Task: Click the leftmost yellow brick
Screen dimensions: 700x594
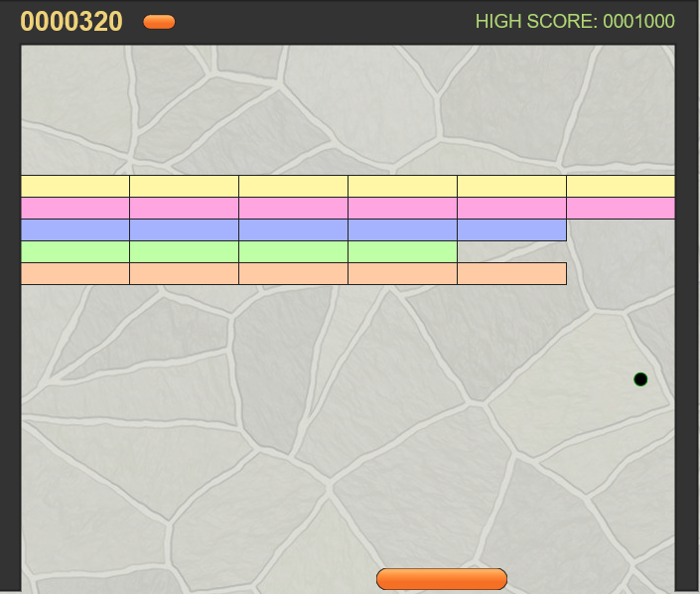Action: (75, 187)
